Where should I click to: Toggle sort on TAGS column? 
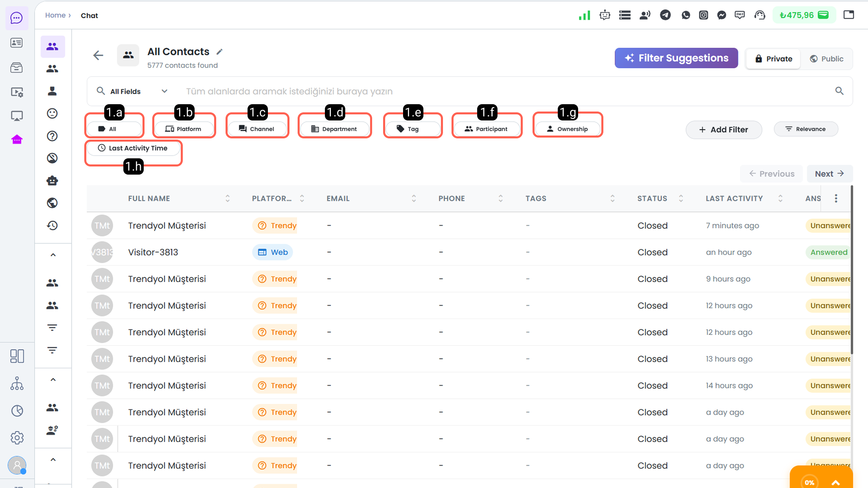613,199
